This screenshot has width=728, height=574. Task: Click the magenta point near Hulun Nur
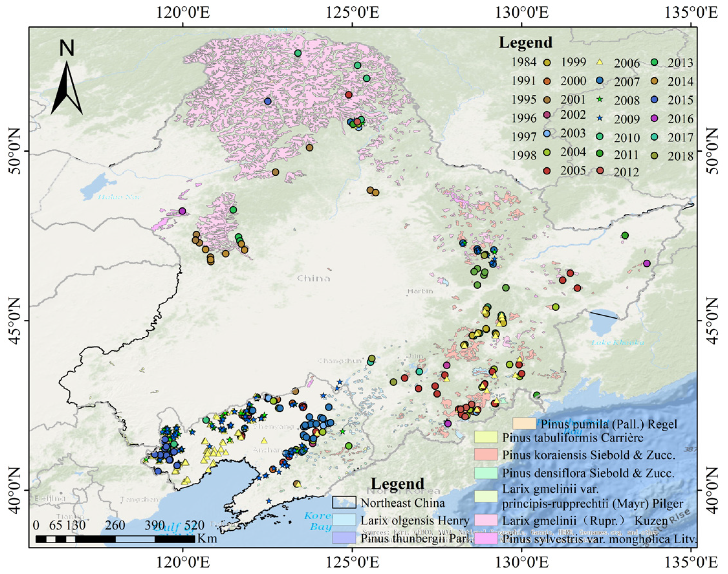point(182,211)
